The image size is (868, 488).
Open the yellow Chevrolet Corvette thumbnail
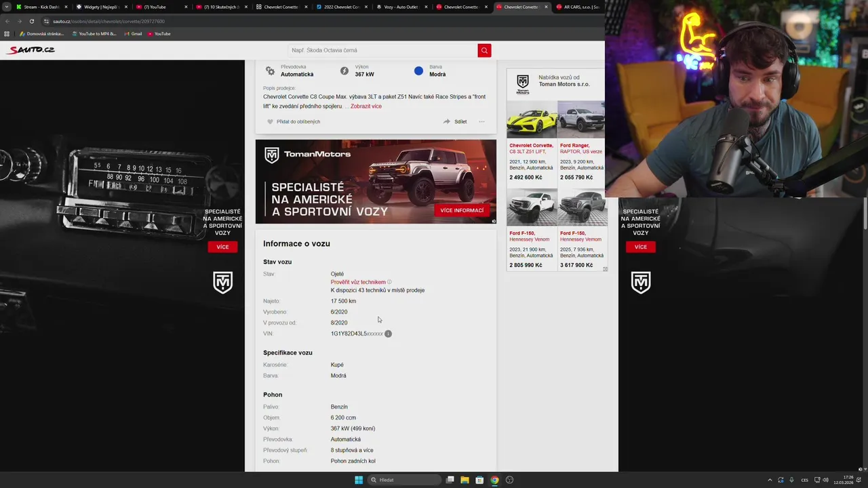(x=532, y=120)
